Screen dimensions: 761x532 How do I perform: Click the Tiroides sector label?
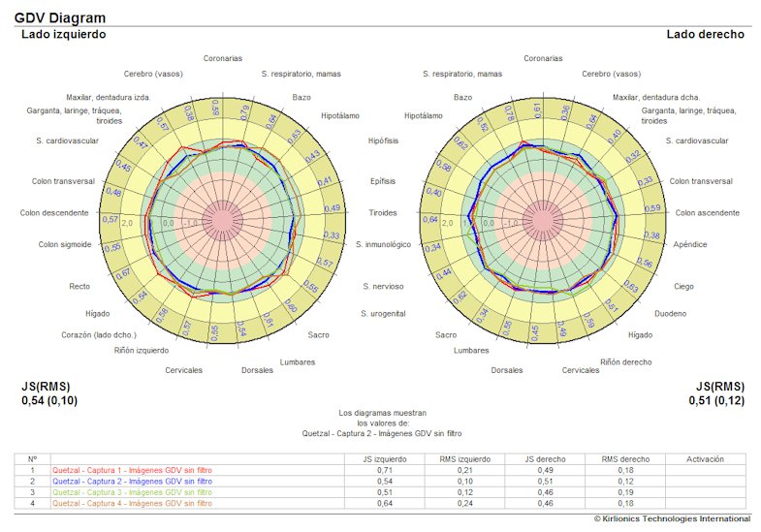click(383, 212)
